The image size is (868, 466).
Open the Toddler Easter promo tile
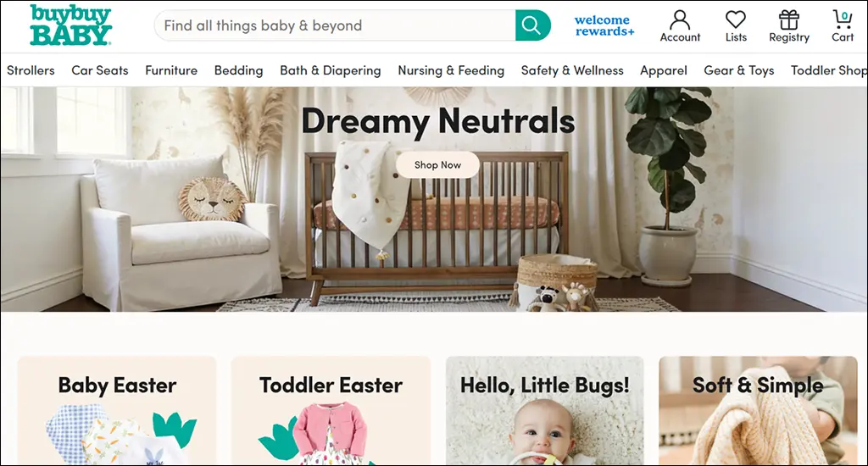coord(331,410)
